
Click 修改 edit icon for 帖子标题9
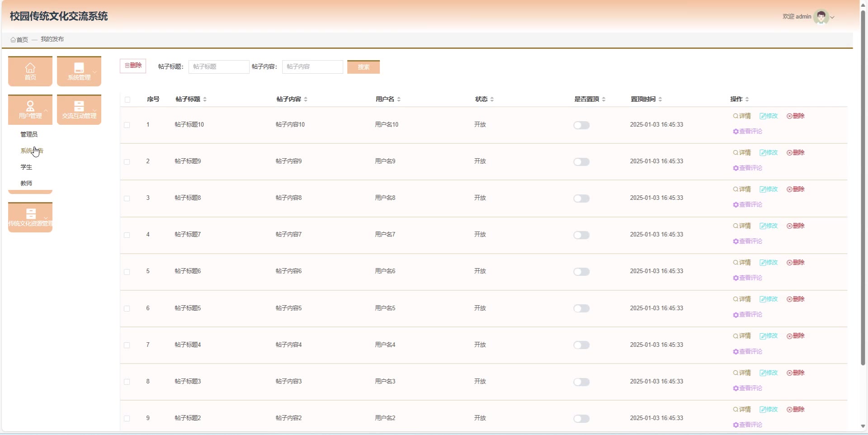(763, 153)
